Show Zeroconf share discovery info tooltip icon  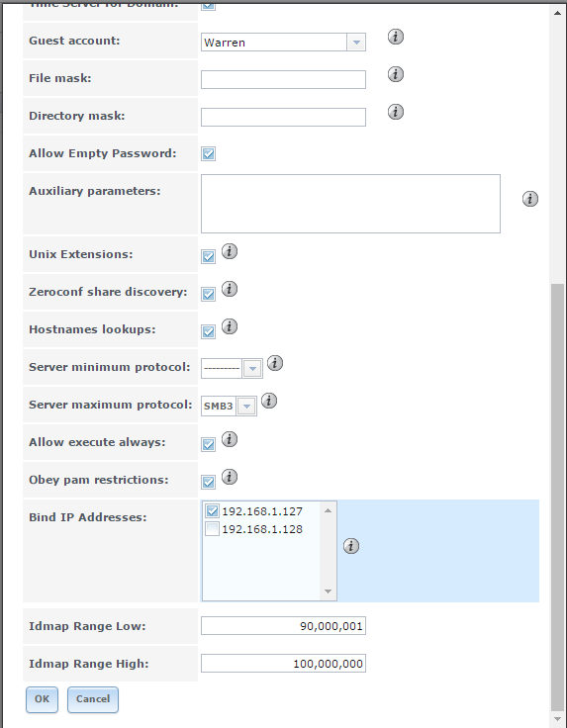tap(229, 289)
